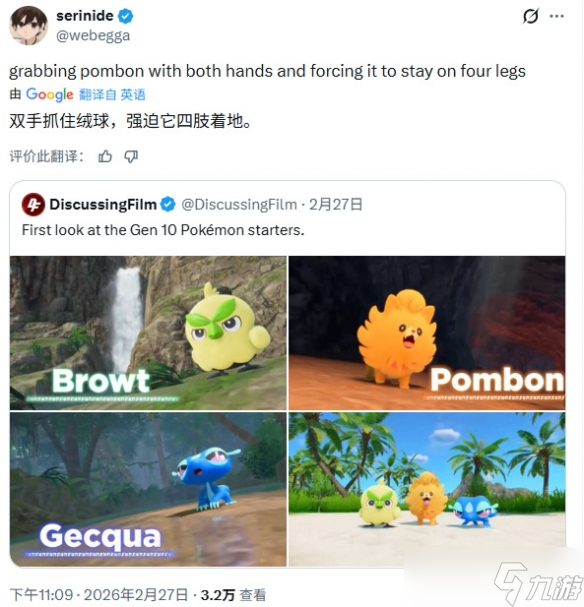Click the Google translate attribution logo
This screenshot has width=584, height=607.
pos(50,94)
